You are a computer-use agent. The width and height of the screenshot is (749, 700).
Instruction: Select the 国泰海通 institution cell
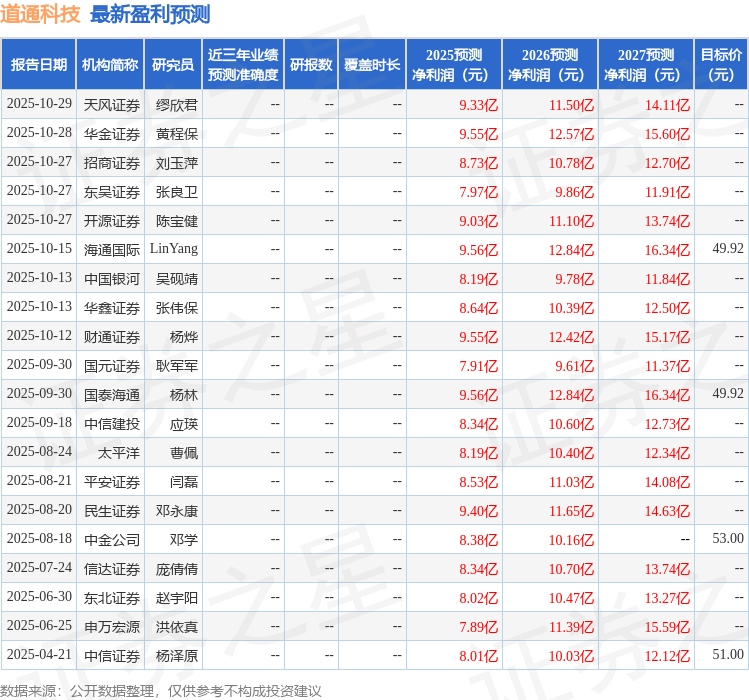click(112, 395)
